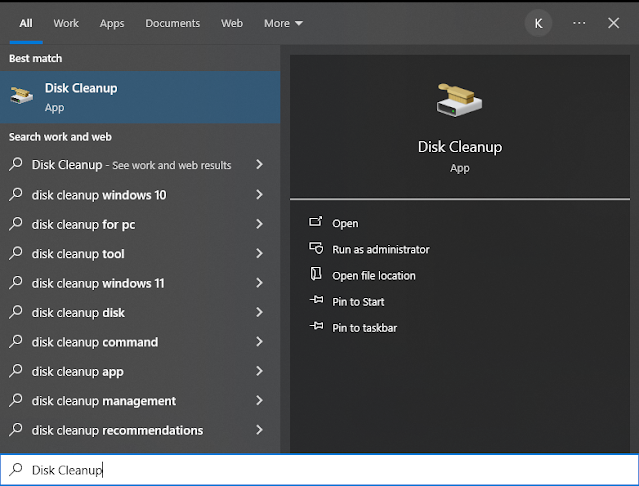The image size is (639, 486).
Task: Select the Web filter tab
Action: click(232, 23)
